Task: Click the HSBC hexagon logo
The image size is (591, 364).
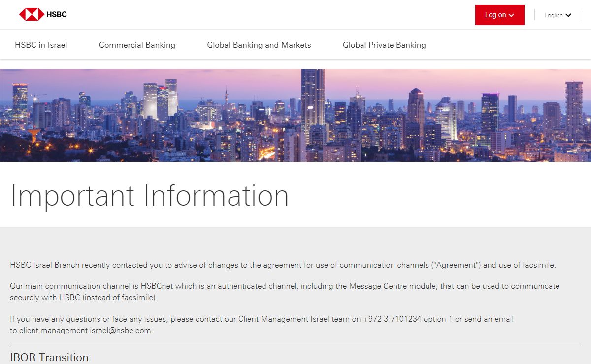Action: tap(32, 14)
